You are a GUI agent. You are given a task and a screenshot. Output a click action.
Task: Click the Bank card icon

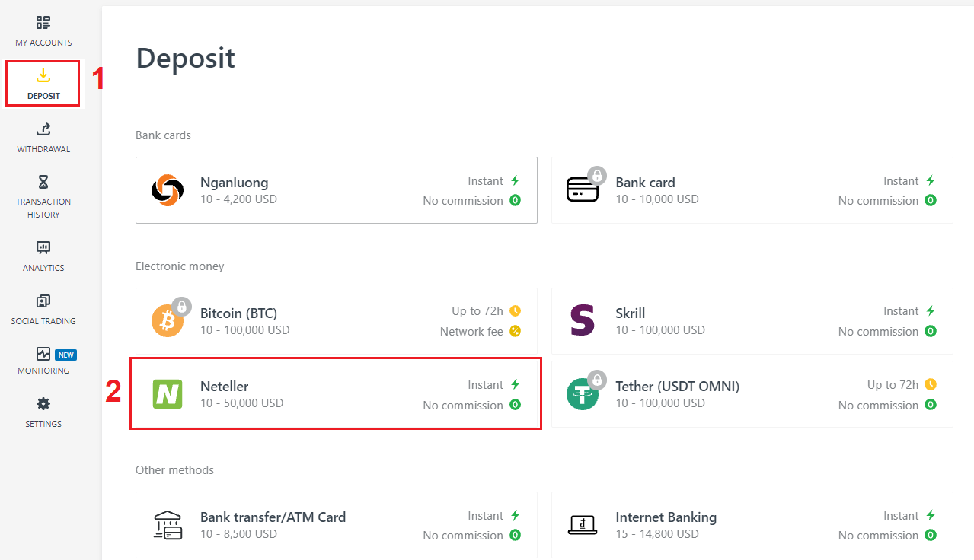pyautogui.click(x=583, y=189)
